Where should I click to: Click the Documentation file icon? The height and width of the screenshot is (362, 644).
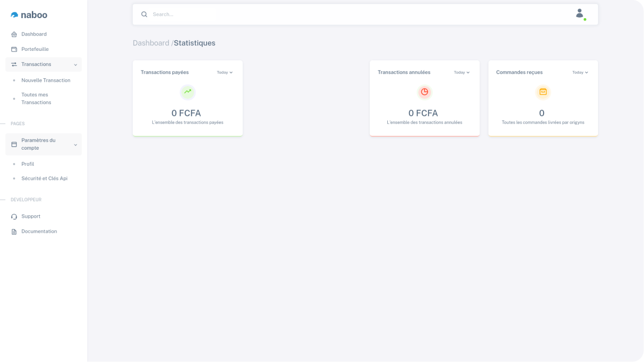14,232
